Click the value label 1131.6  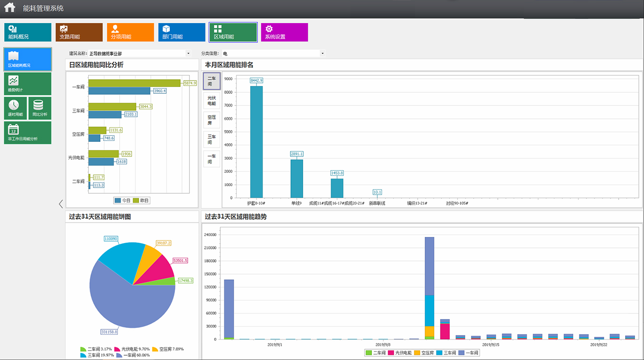pos(116,130)
